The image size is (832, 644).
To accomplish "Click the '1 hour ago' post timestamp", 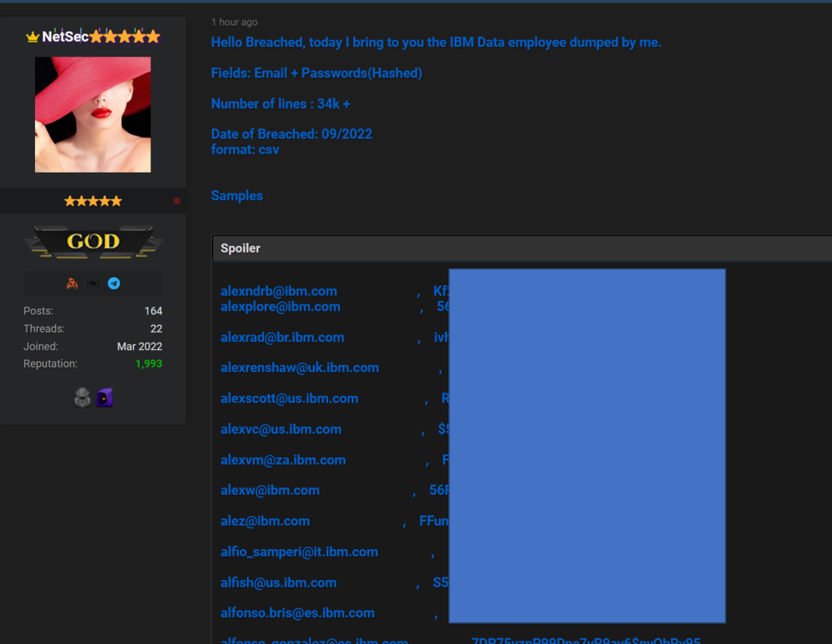I will pos(234,22).
